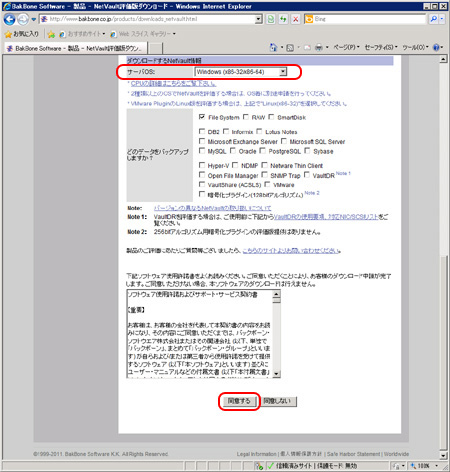
Task: Open the VaultDR requirements link in Note 1
Action: (x=326, y=217)
